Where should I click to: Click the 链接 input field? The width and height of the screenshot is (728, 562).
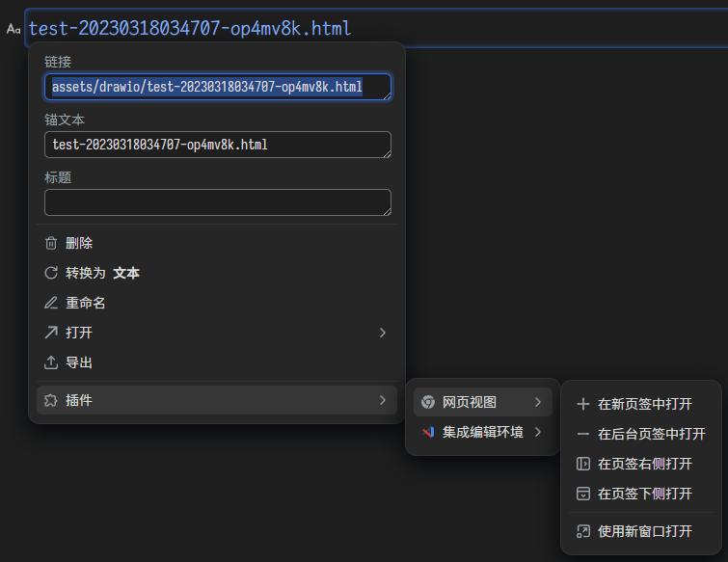pyautogui.click(x=218, y=87)
